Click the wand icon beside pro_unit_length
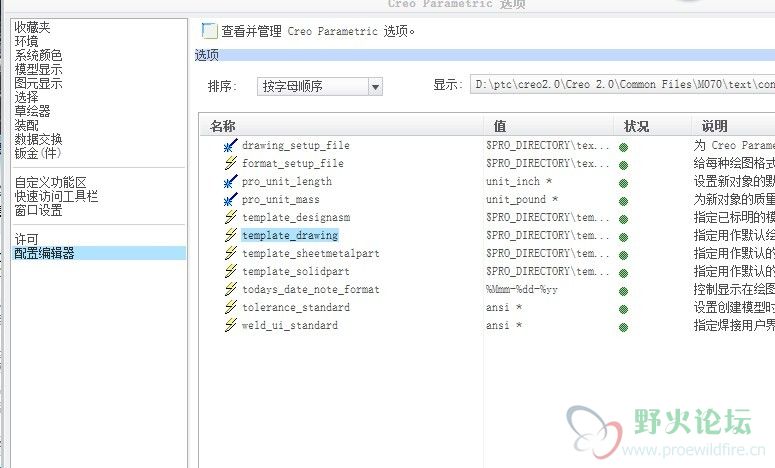Viewport: 775px width, 468px height. click(230, 182)
